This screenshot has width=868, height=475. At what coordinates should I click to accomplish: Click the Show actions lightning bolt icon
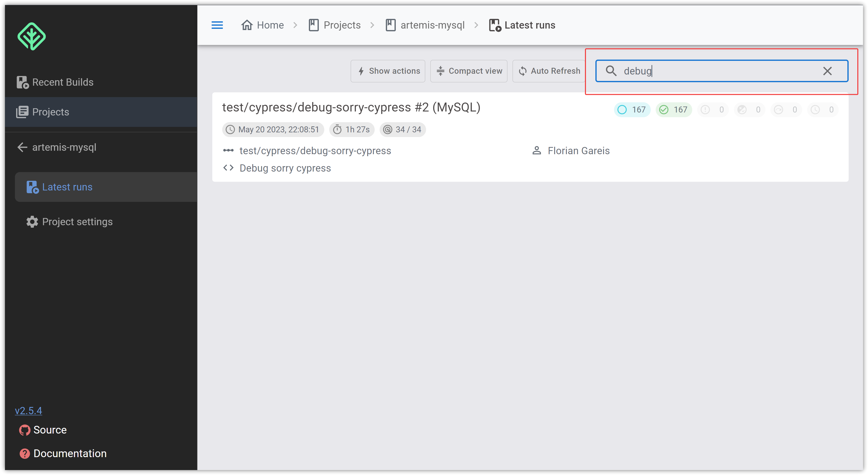(x=360, y=71)
